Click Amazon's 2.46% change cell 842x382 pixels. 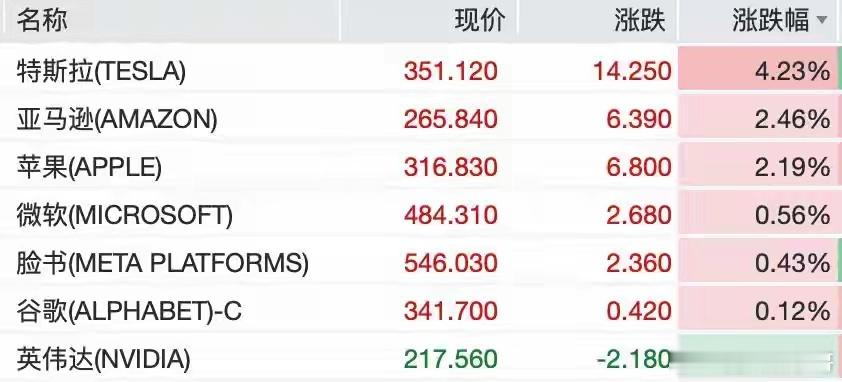(758, 118)
